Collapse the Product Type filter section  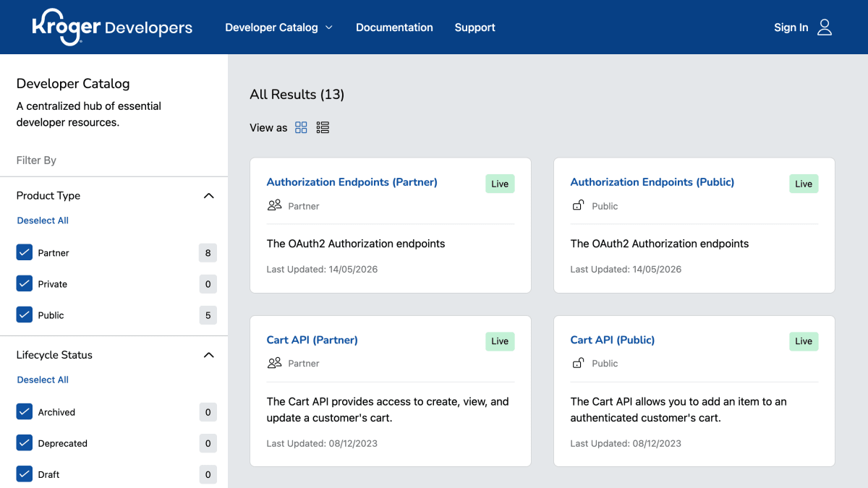[x=209, y=196]
